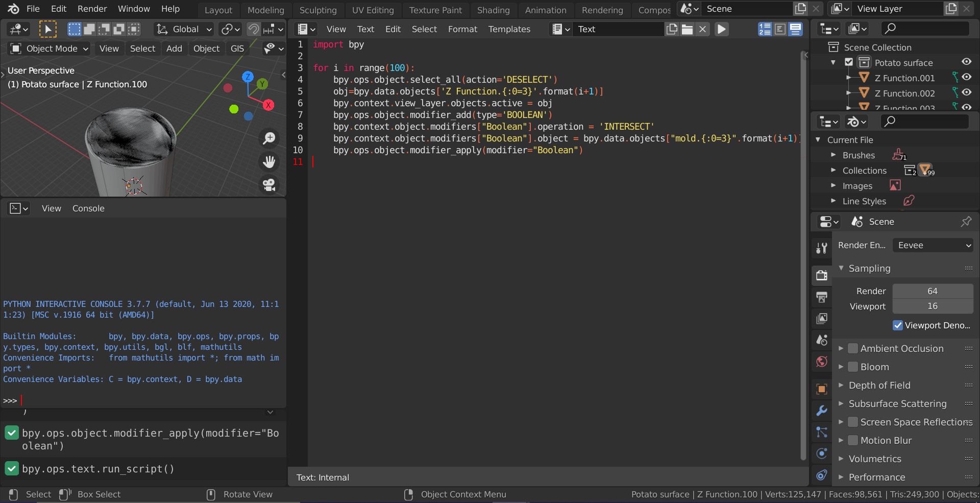980x503 pixels.
Task: Open the Templates menu in text editor
Action: (509, 29)
